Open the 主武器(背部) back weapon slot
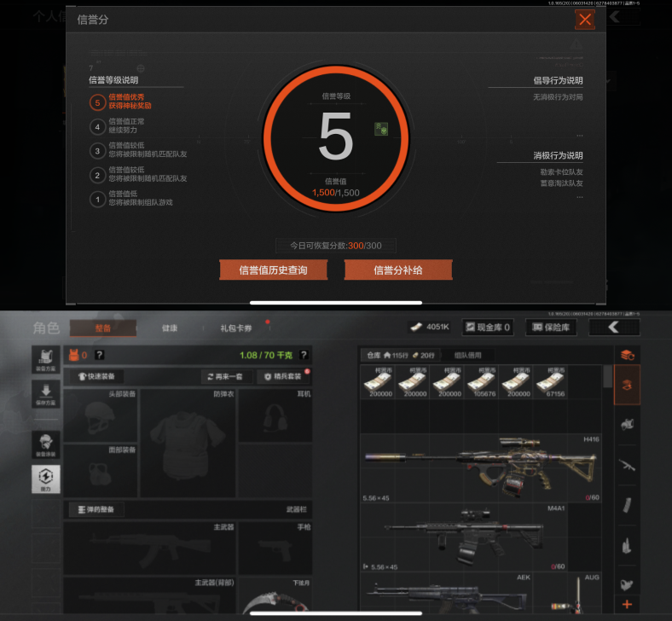The image size is (672, 621). tap(149, 595)
